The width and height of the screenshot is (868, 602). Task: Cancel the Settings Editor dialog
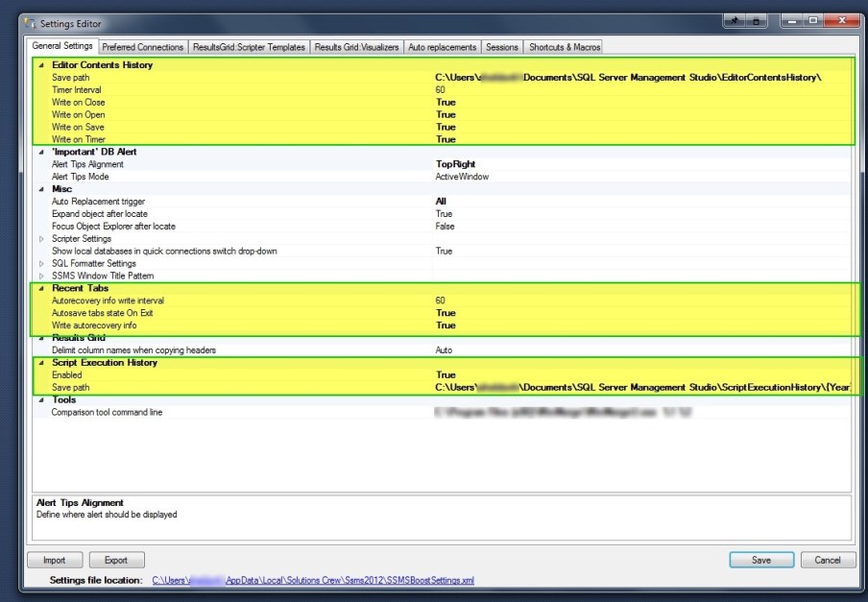(x=828, y=560)
